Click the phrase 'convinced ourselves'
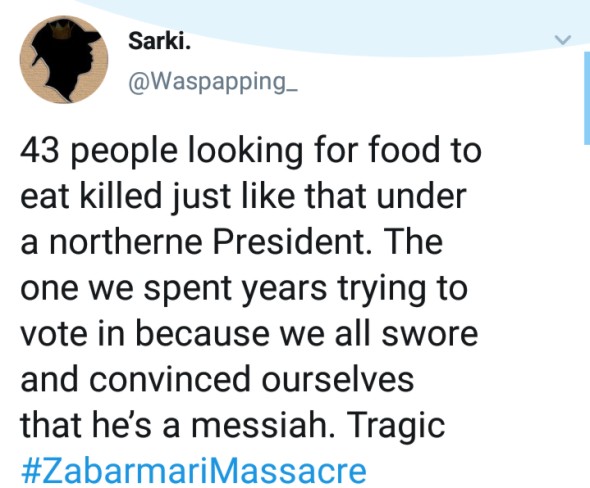 252,379
